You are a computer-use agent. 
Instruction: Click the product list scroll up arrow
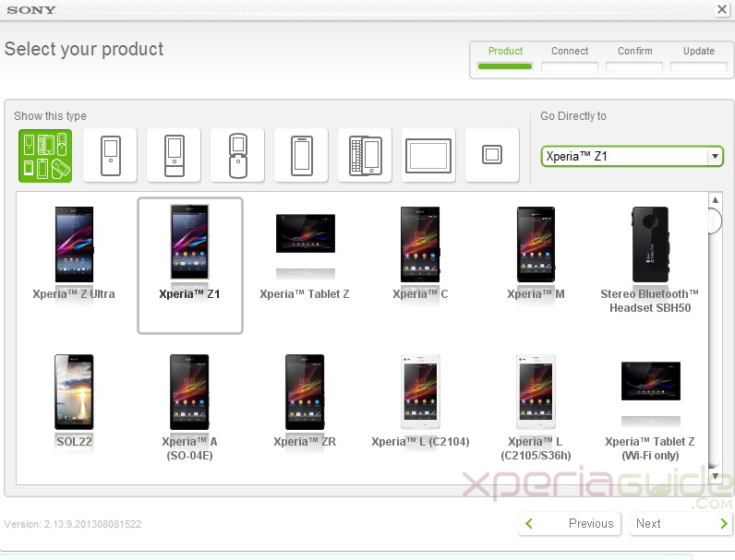tap(716, 200)
